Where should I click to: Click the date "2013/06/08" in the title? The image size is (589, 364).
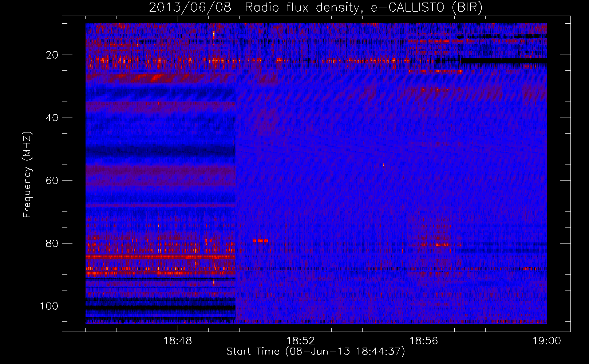pos(190,7)
